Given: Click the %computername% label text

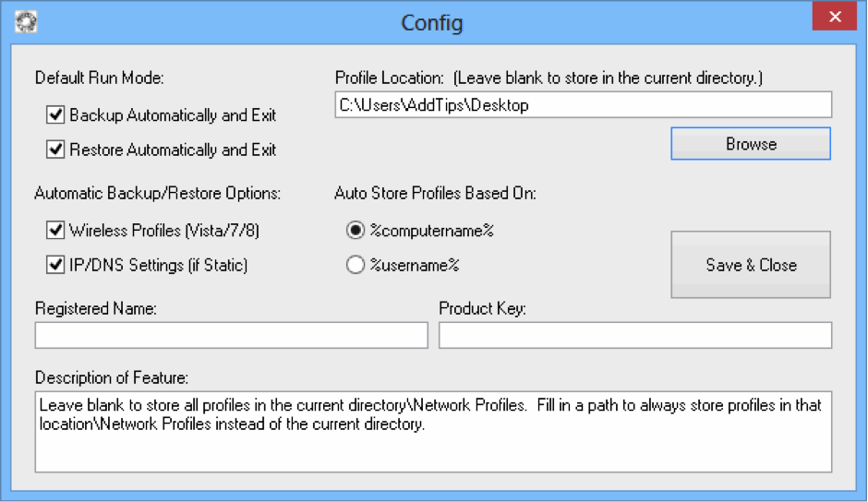Looking at the screenshot, I should click(432, 231).
